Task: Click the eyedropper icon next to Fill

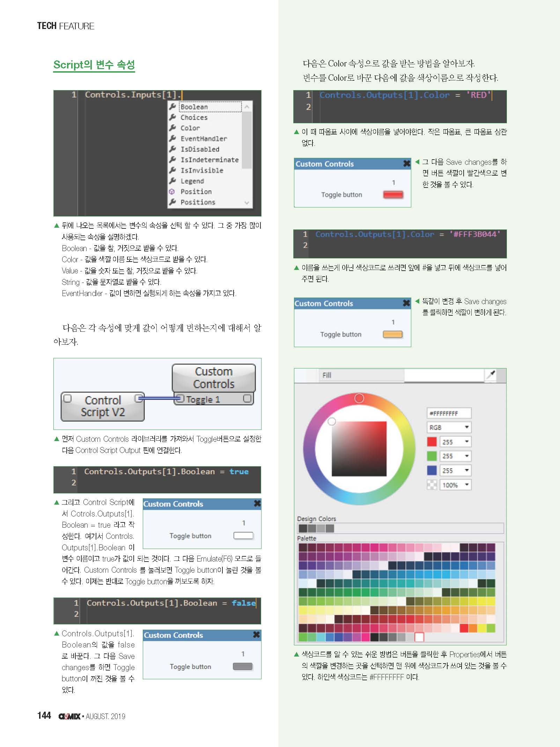Action: pos(491,375)
